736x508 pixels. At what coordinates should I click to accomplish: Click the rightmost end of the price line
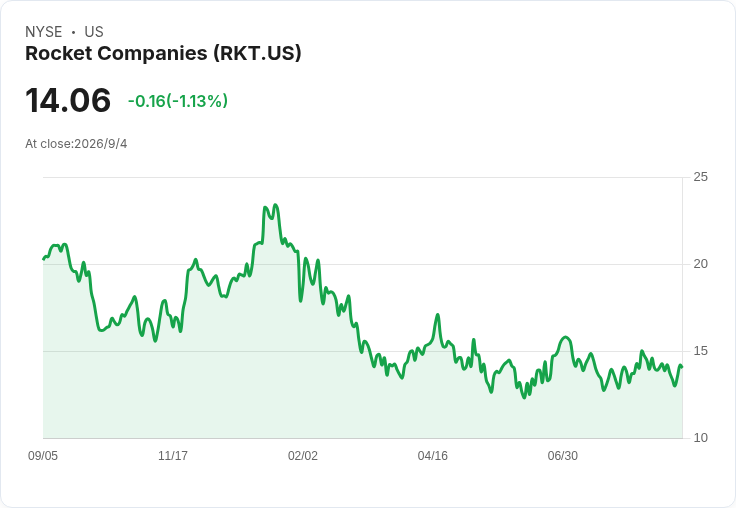pyautogui.click(x=682, y=367)
